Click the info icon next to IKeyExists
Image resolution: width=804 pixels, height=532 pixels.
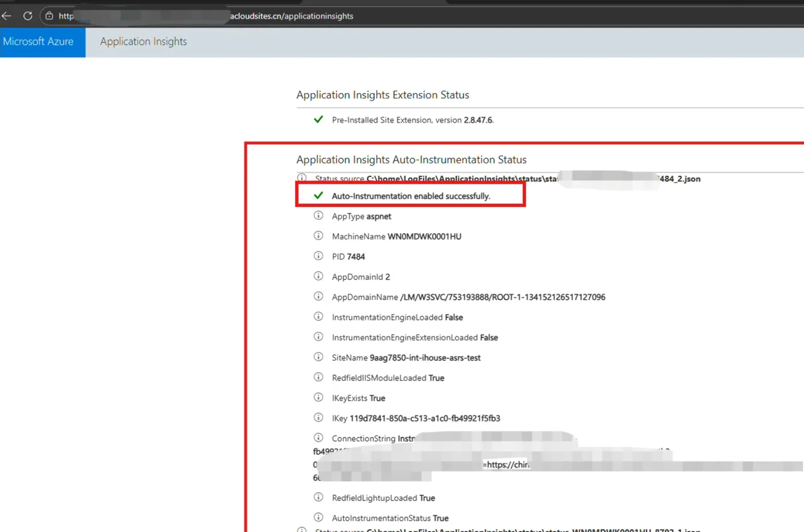318,397
